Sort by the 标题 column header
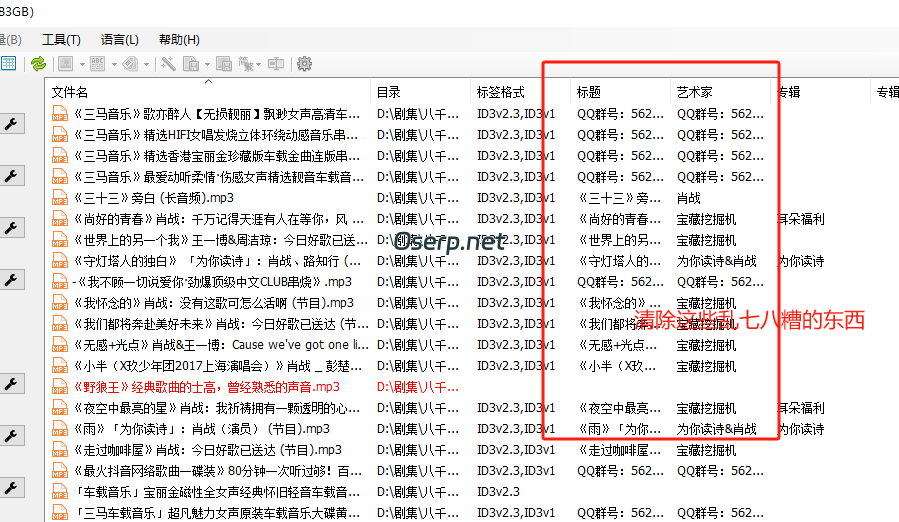Screen dimensions: 899x522 click(620, 92)
